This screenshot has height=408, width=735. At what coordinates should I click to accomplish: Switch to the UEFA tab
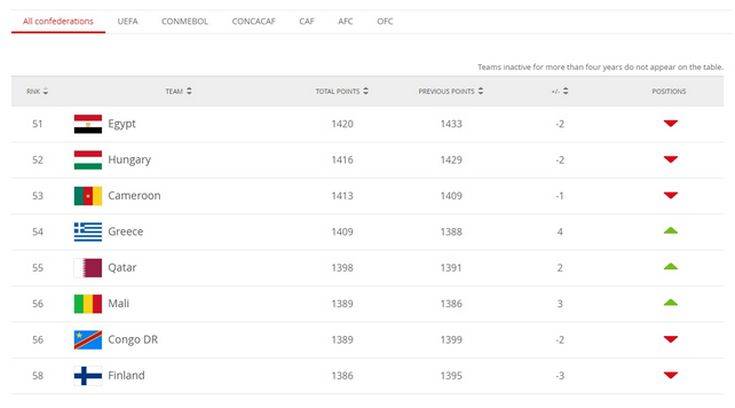(x=127, y=21)
